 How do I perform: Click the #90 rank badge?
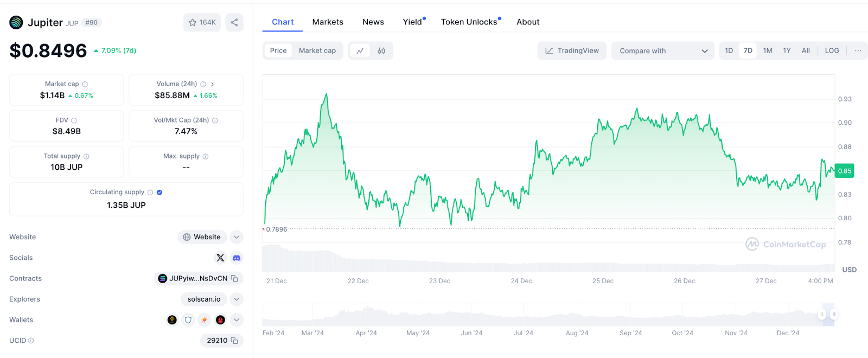tap(92, 22)
